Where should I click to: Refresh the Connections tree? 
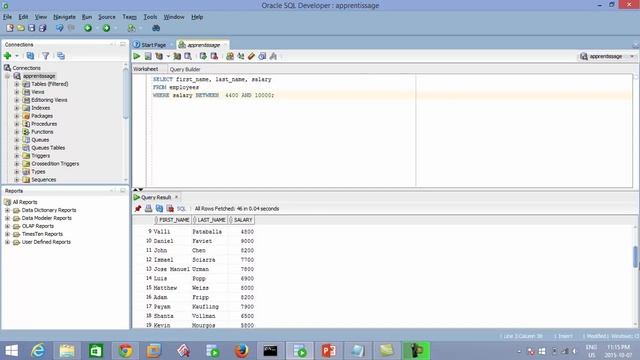30,56
